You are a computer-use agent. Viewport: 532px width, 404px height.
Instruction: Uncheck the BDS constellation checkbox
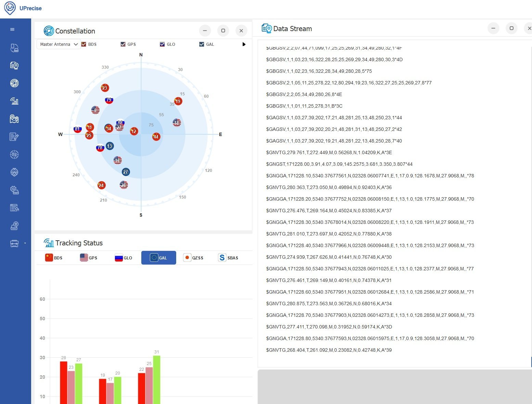coord(84,44)
